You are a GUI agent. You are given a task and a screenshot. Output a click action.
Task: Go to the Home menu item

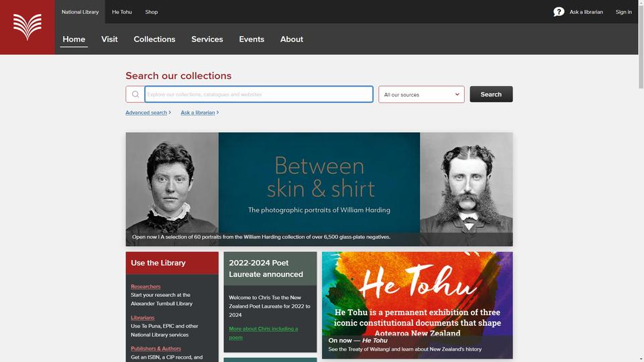point(74,40)
